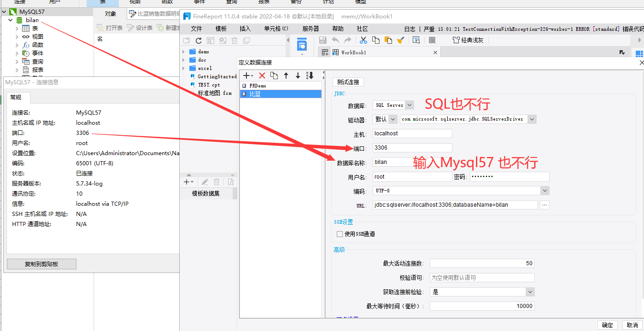This screenshot has width=644, height=331.
Task: Open the 驱动器 默认 dropdown
Action: pyautogui.click(x=393, y=119)
